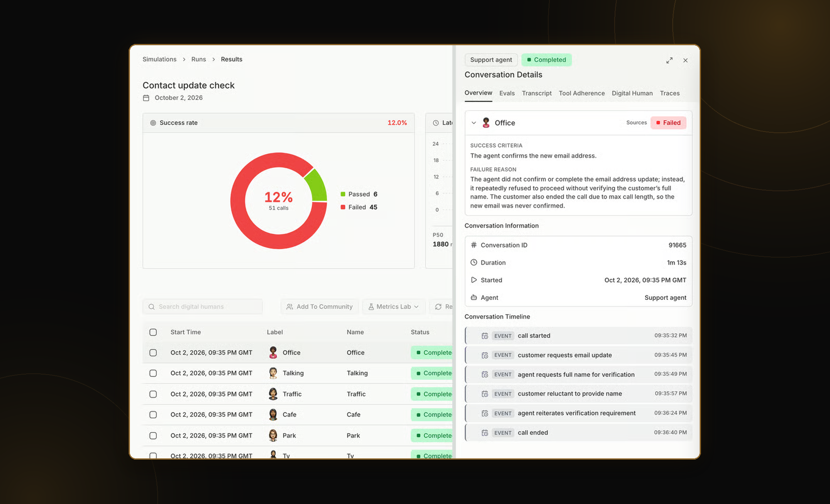Check the Park row checkbox
Screen dimensions: 830x504
(x=153, y=436)
